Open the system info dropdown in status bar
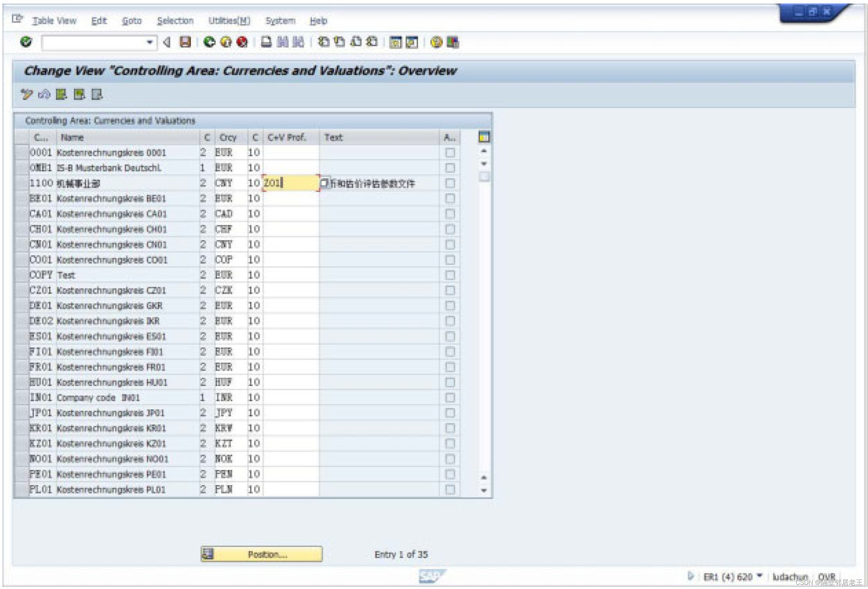Screen dimensions: 868x589 [x=759, y=576]
